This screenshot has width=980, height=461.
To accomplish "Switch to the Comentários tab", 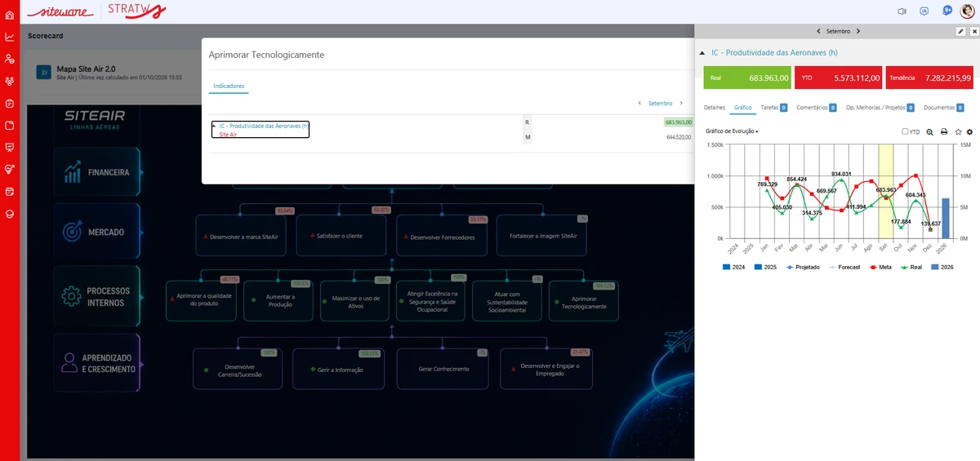I will [816, 107].
